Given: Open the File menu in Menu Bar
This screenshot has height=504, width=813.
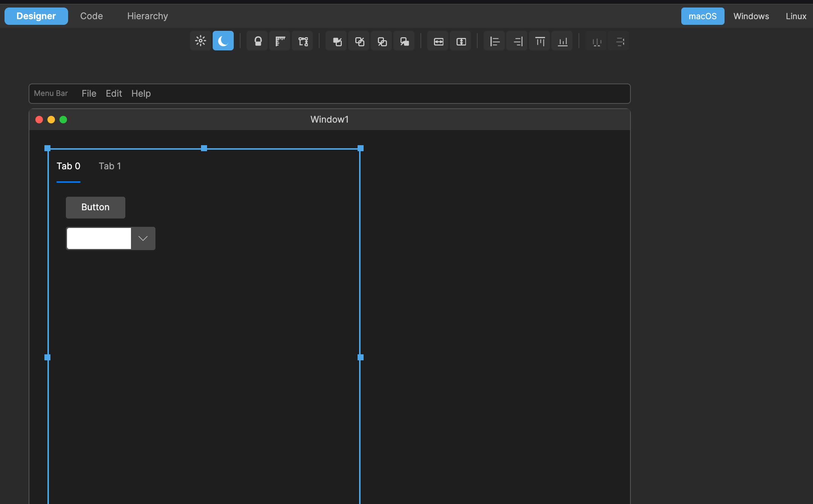Looking at the screenshot, I should (89, 93).
